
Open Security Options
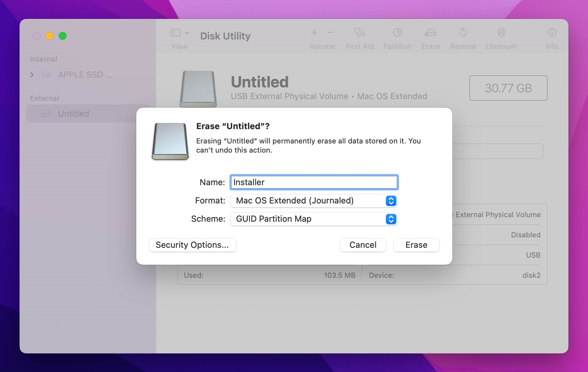(x=192, y=245)
